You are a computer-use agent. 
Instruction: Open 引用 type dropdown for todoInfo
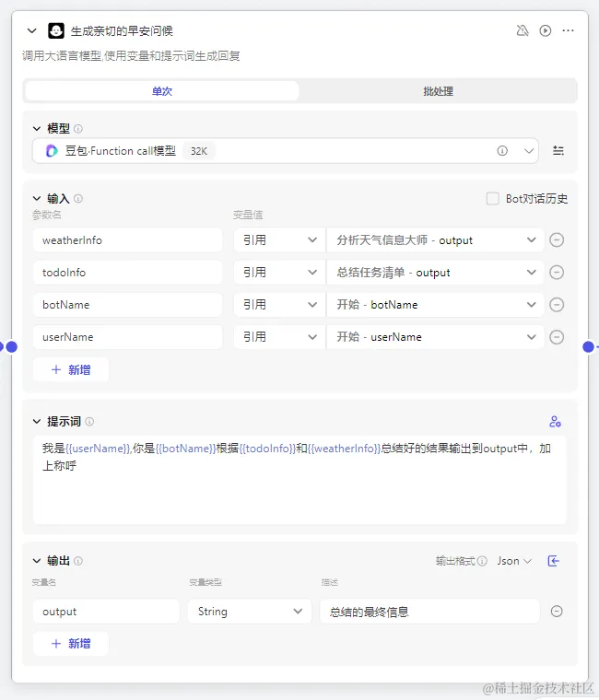(x=279, y=273)
